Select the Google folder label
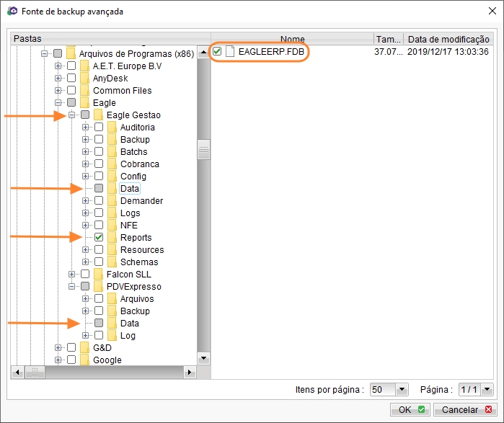Image resolution: width=504 pixels, height=423 pixels. pyautogui.click(x=107, y=360)
